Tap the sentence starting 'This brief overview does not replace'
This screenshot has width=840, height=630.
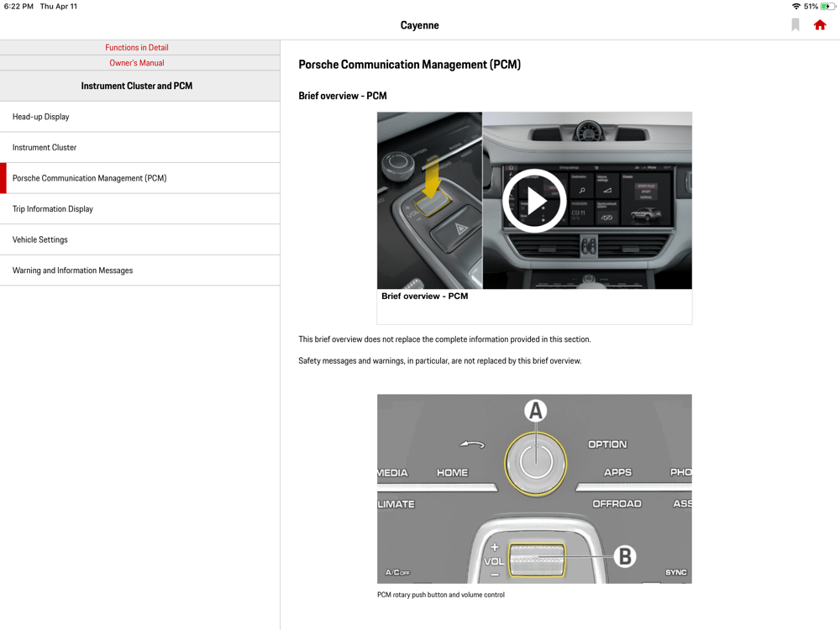pyautogui.click(x=444, y=339)
